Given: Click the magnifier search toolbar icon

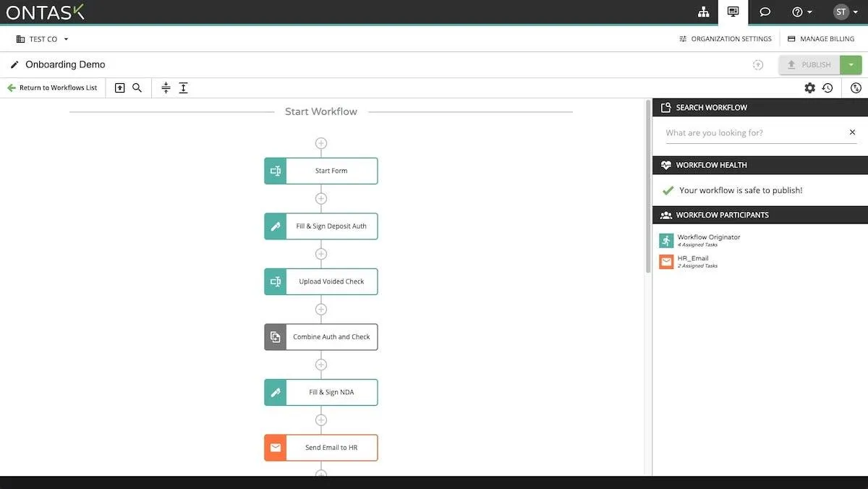Looking at the screenshot, I should click(x=137, y=88).
